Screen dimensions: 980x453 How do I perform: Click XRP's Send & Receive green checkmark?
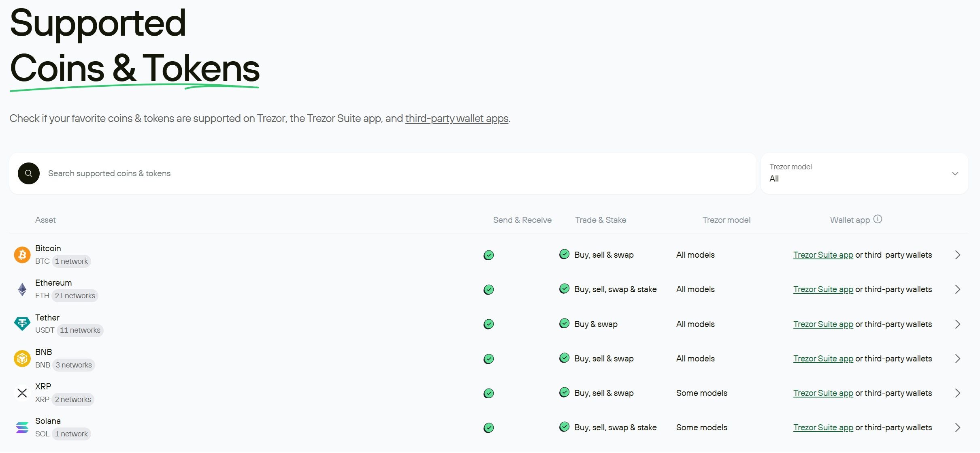coord(489,393)
